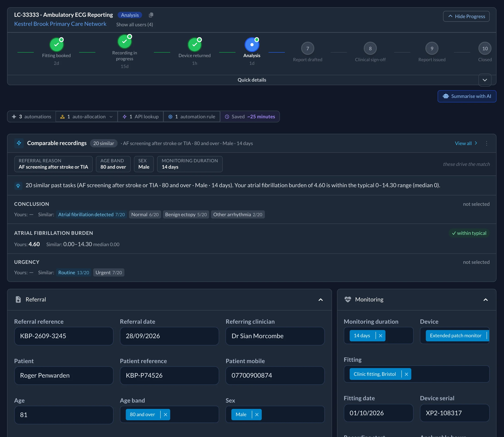Image resolution: width=504 pixels, height=437 pixels.
Task: Click the Patient mobile input field
Action: click(x=275, y=376)
